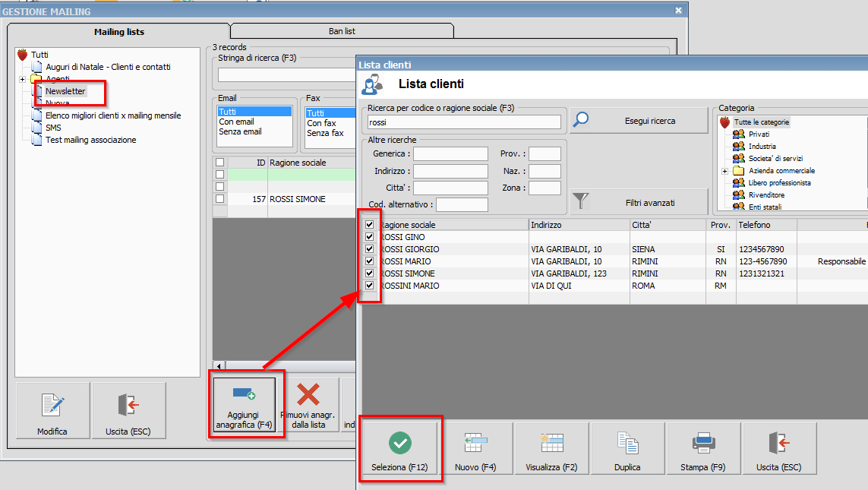Toggle the header select-all checkbox in Lista clienti

pos(369,225)
